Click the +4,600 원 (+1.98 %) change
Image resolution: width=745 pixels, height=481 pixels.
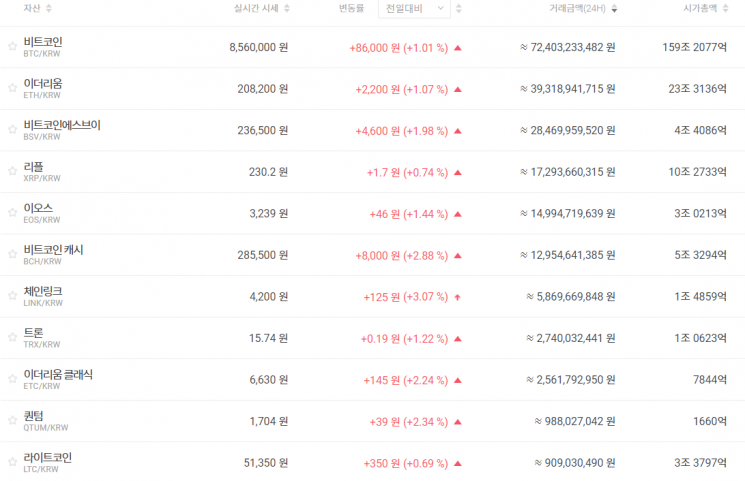click(401, 131)
